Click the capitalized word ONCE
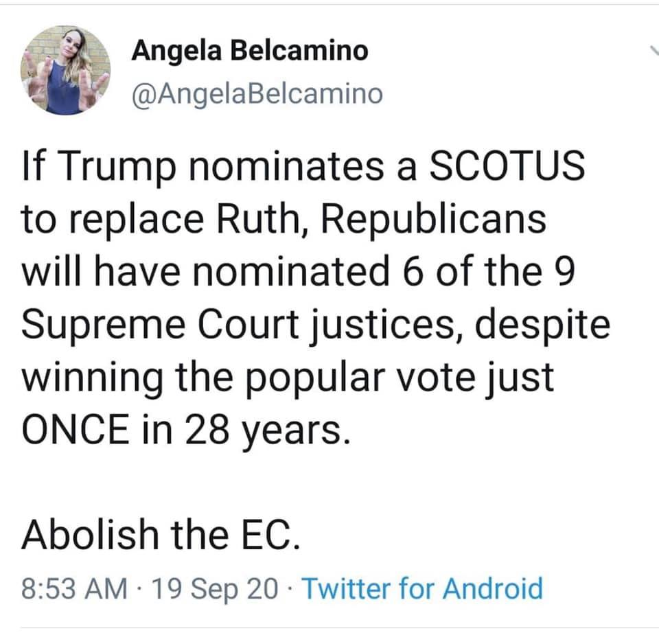 (x=76, y=429)
